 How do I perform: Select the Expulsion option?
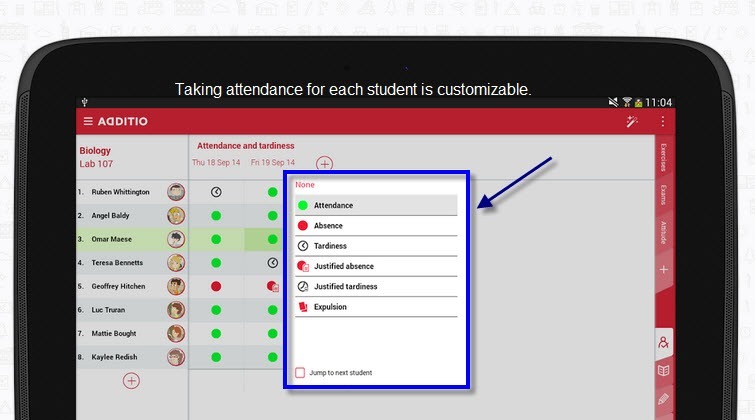click(376, 306)
